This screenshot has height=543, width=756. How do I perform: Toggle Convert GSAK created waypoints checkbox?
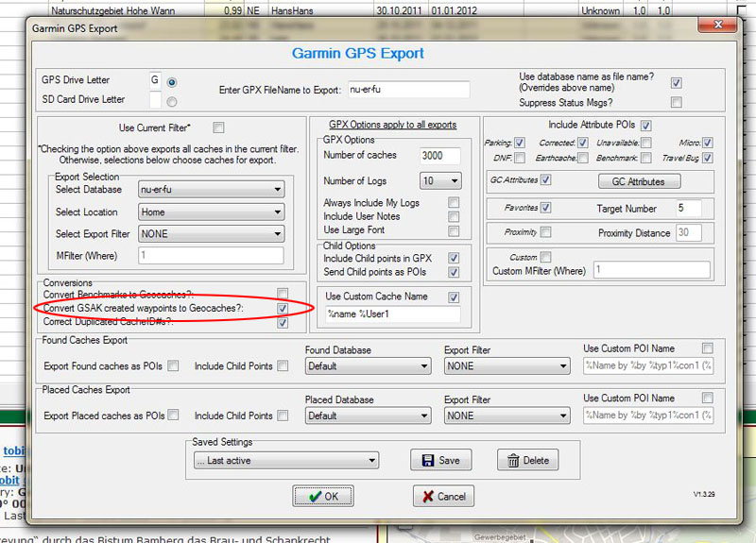point(283,309)
